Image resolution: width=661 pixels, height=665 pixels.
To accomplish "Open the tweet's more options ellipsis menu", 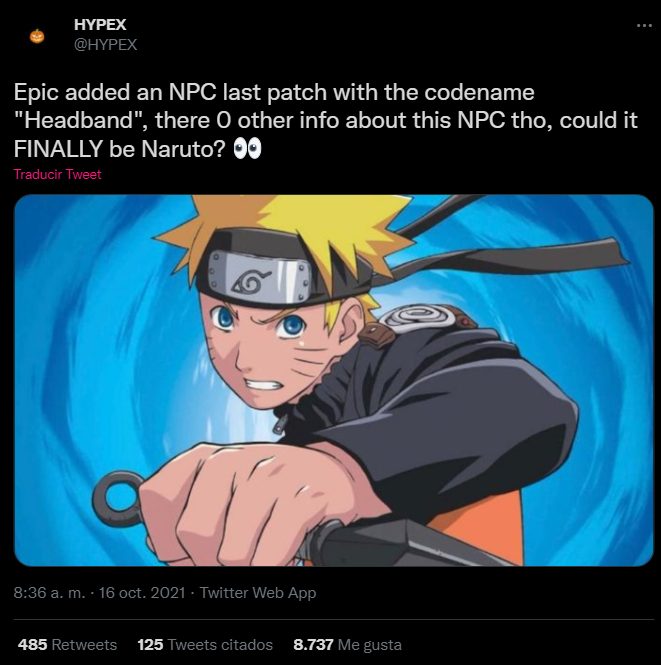I will (643, 24).
